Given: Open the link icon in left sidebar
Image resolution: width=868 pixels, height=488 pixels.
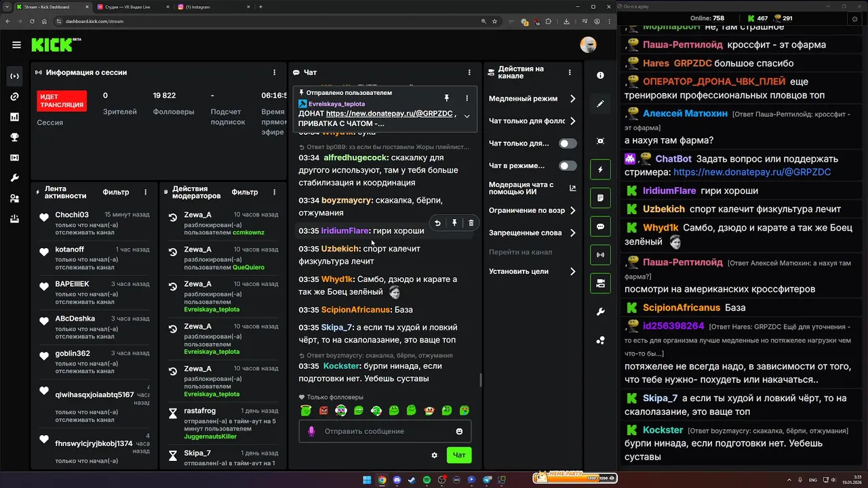Looking at the screenshot, I should pos(14,96).
